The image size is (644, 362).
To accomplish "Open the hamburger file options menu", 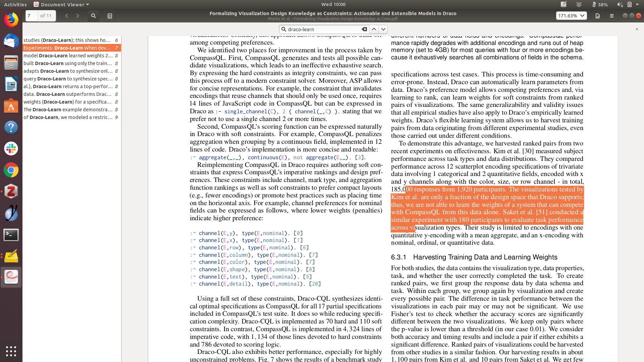I will pos(612,16).
